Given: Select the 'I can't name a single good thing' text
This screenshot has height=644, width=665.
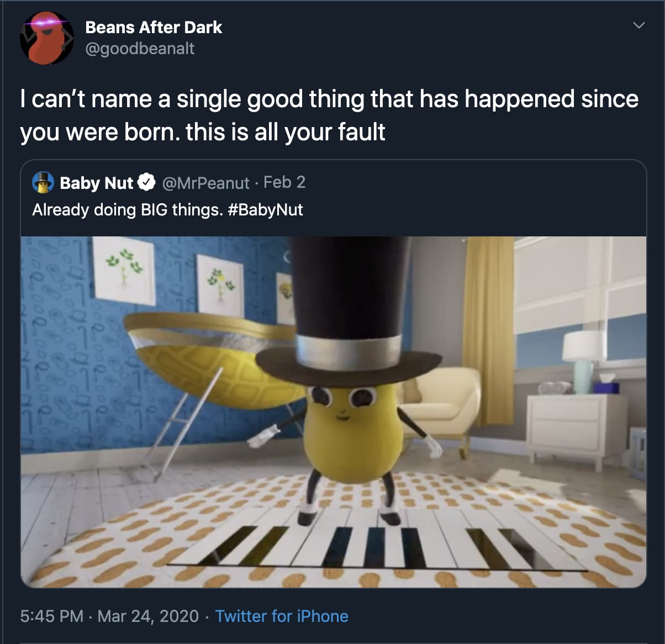Looking at the screenshot, I should (329, 115).
